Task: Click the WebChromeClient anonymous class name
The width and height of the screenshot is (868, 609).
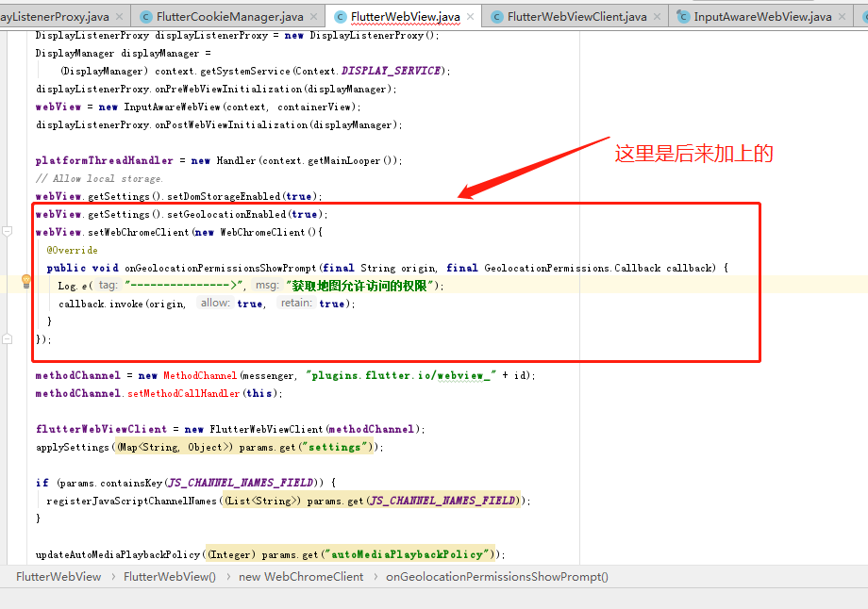Action: pyautogui.click(x=262, y=232)
